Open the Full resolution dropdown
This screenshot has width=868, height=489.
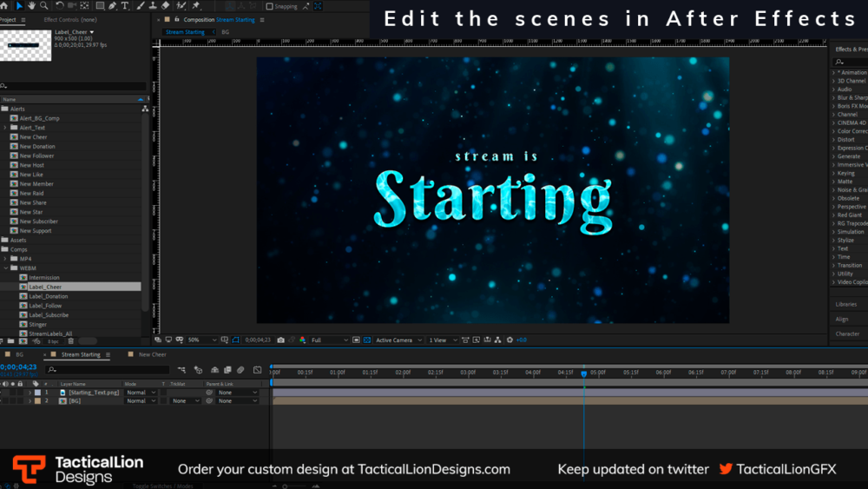[329, 340]
